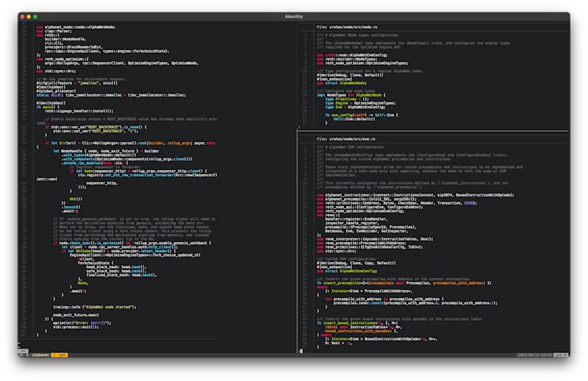Click the (END) pager indicator
Image resolution: width=588 pixels, height=381 pixels.
pyautogui.click(x=23, y=351)
